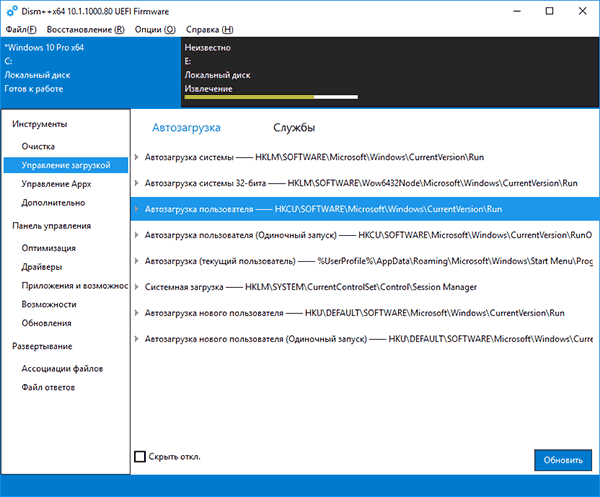Open the Файл menu
Viewport: 600px width, 497px height.
[21, 29]
